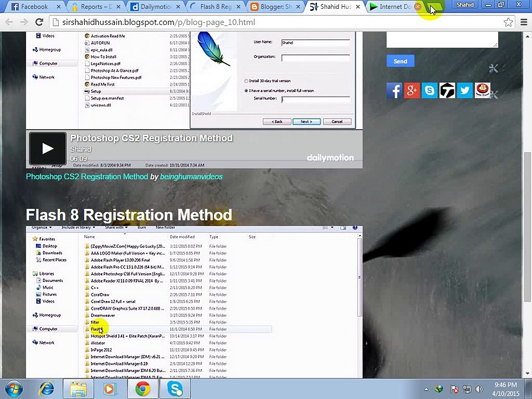This screenshot has width=532, height=399.
Task: Open Windows Explorer from the taskbar
Action: click(x=78, y=389)
